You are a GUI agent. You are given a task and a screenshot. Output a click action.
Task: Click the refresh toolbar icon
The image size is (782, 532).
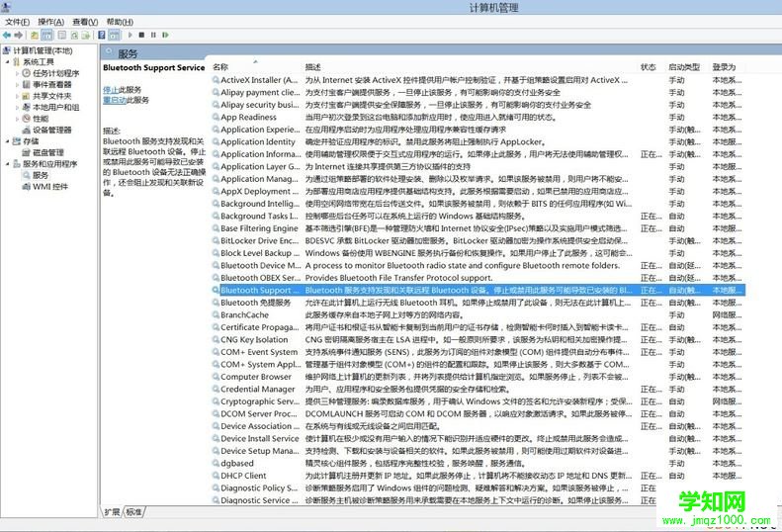coord(74,35)
